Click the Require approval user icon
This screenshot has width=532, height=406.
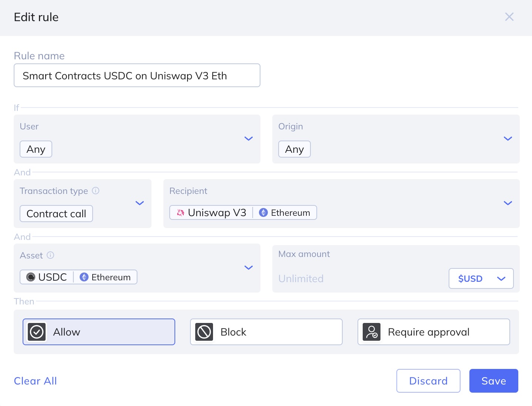372,332
